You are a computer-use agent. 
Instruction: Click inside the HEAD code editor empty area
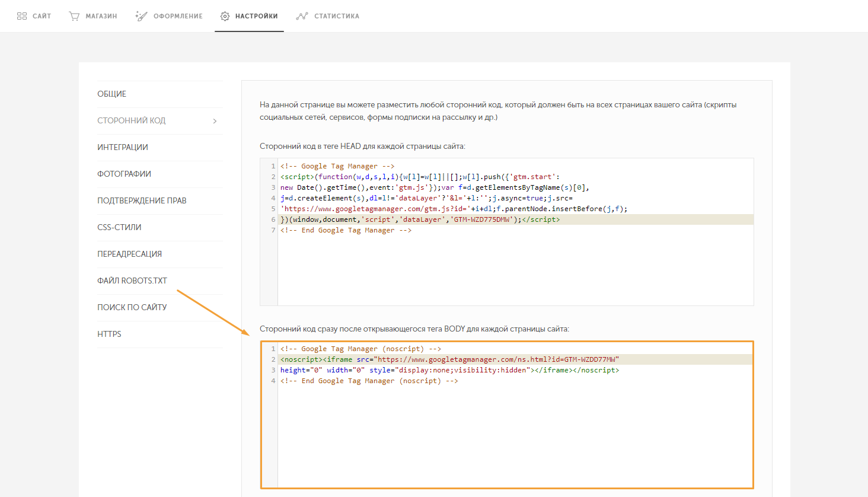coord(516,270)
